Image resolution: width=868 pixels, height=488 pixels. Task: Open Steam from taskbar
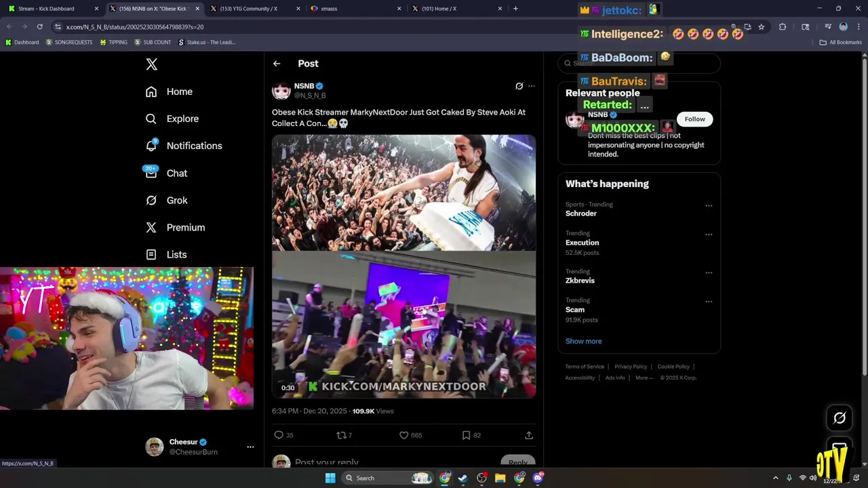tap(462, 478)
